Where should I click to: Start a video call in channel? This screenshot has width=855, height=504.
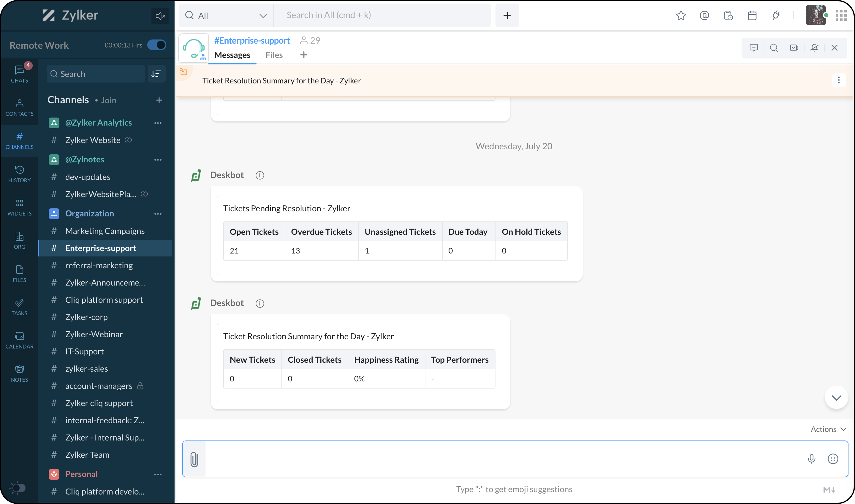[x=794, y=48]
